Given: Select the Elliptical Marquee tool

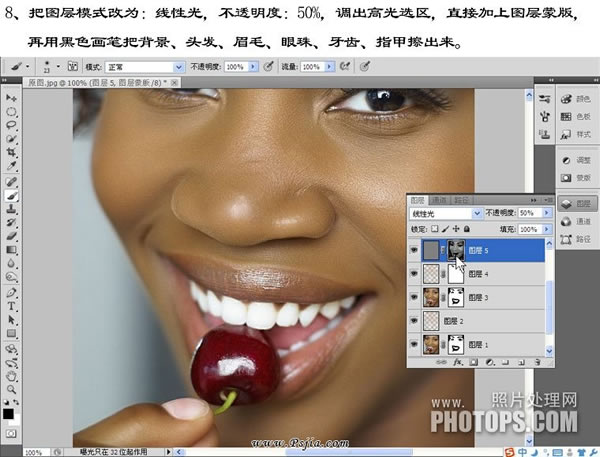Looking at the screenshot, I should pos(11,112).
